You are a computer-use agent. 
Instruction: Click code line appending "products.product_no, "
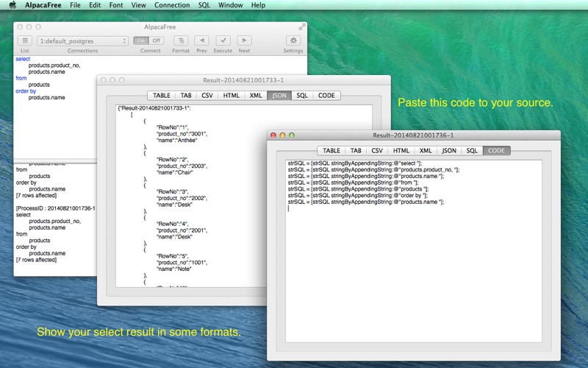point(373,170)
